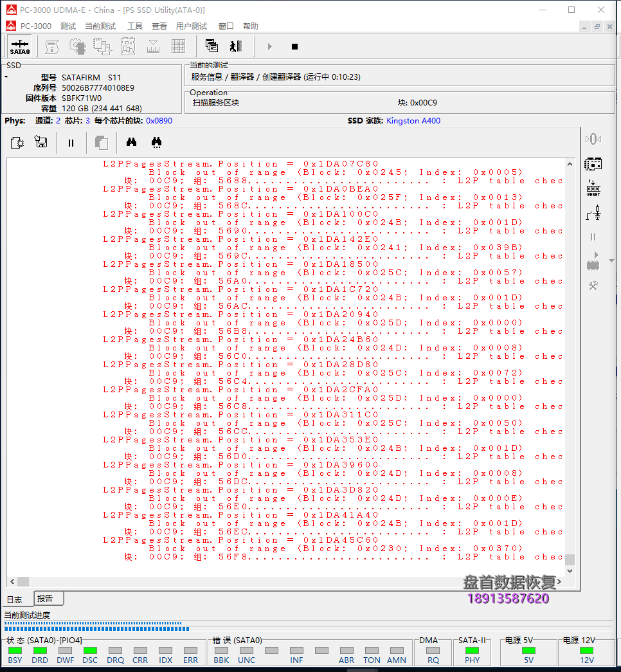Open the 窗口 menu
Viewport: 621px width, 672px height.
[226, 26]
